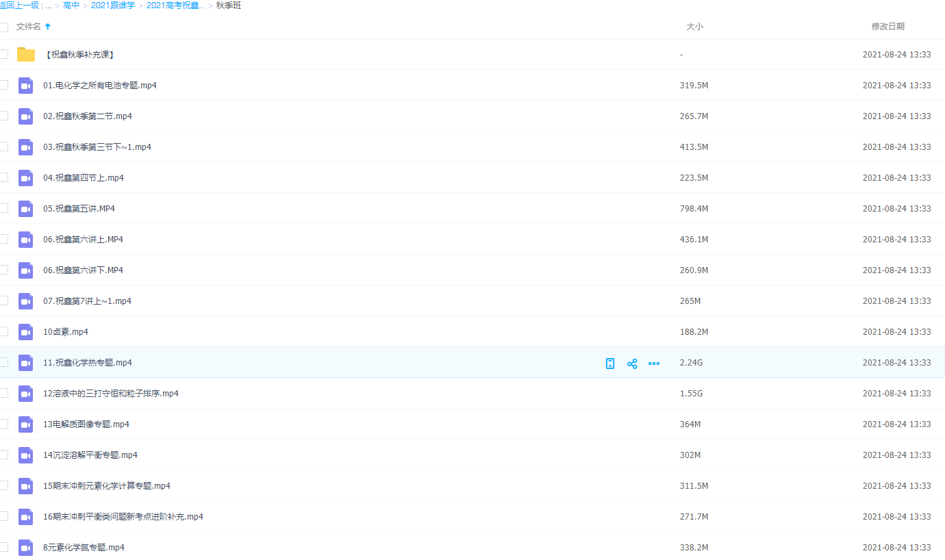Expand the collapsed breadcrumb ellipsis
This screenshot has width=945, height=560.
coord(49,5)
